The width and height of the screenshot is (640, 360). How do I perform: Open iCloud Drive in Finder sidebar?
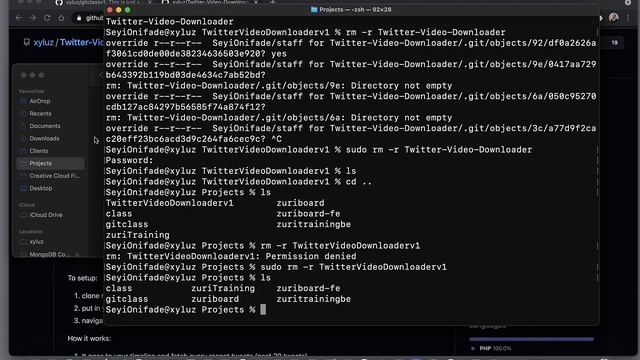tap(46, 215)
